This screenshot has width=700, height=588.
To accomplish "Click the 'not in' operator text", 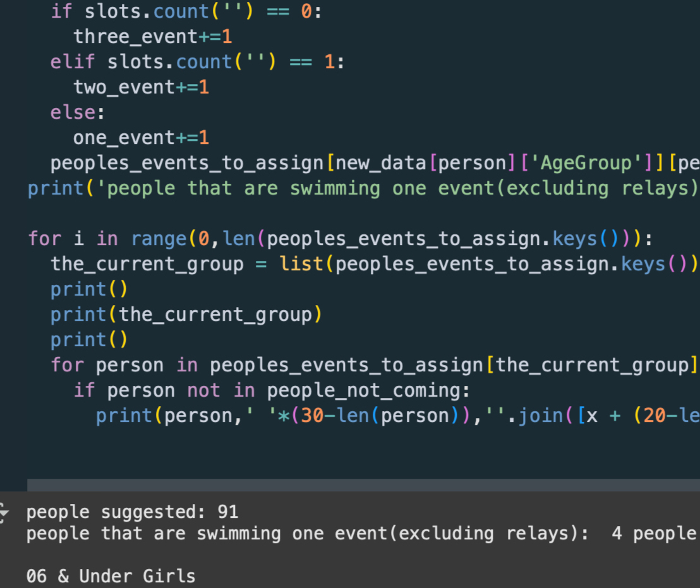I will [221, 390].
